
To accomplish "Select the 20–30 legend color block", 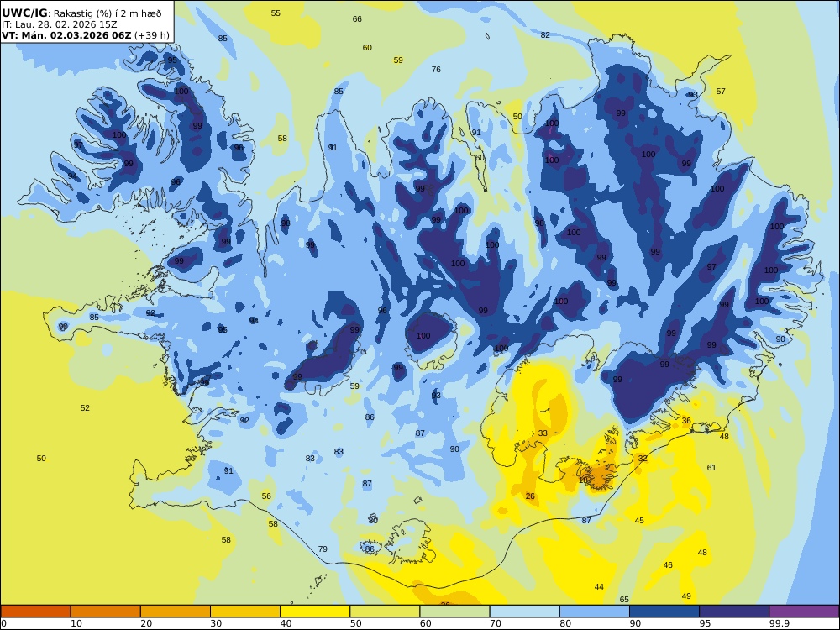I will point(176,612).
